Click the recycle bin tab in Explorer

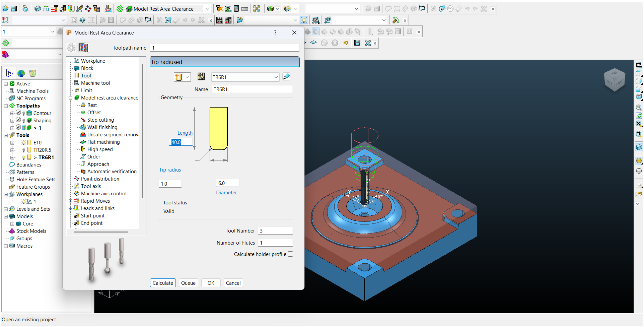pyautogui.click(x=32, y=73)
